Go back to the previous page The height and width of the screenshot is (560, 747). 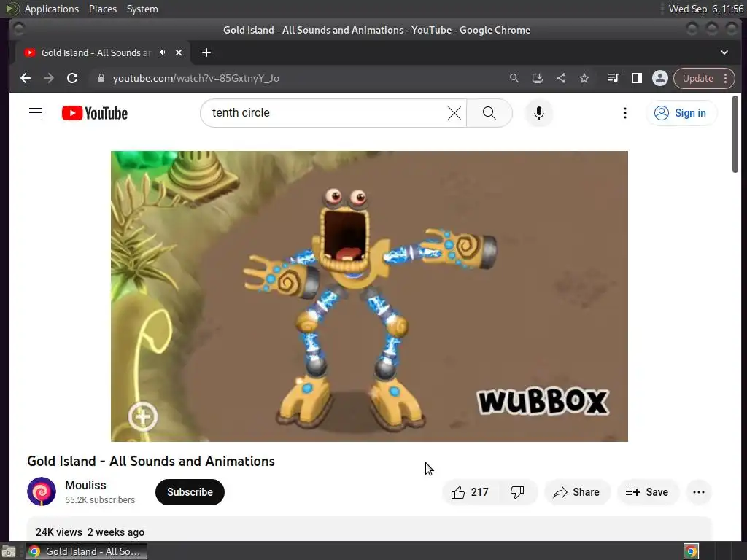[x=26, y=78]
